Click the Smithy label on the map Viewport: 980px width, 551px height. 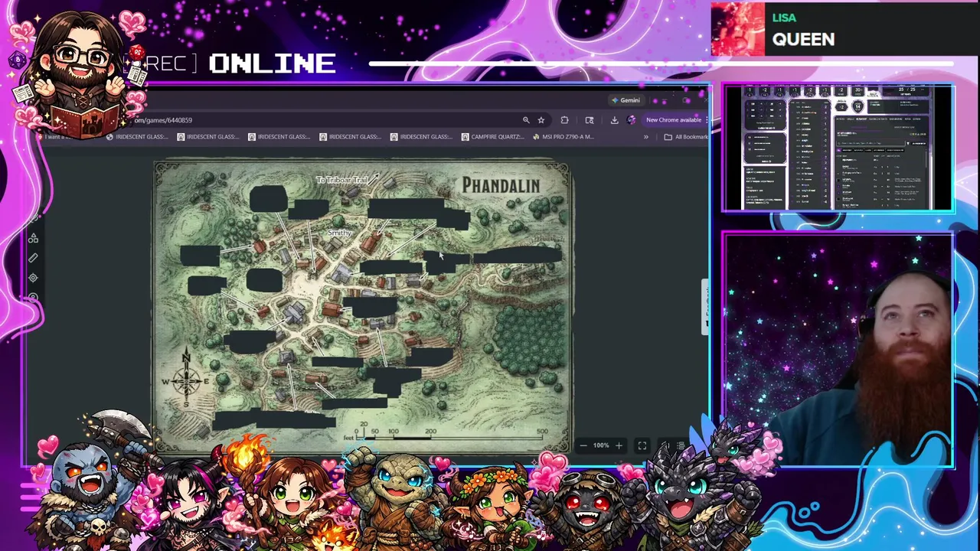pyautogui.click(x=338, y=232)
